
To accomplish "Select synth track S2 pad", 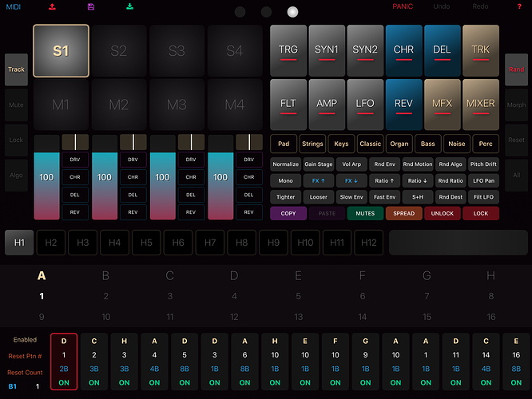I will pos(119,51).
